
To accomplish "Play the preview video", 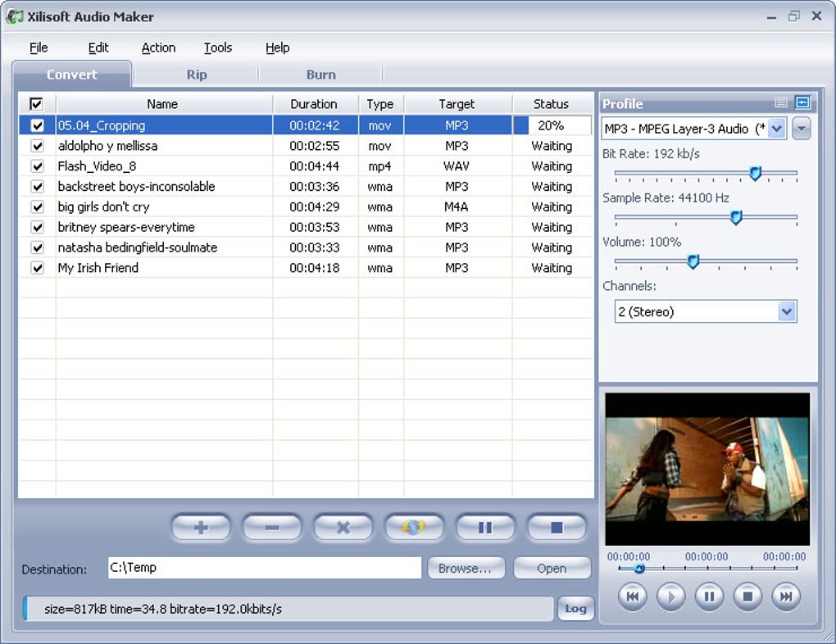I will coord(670,596).
